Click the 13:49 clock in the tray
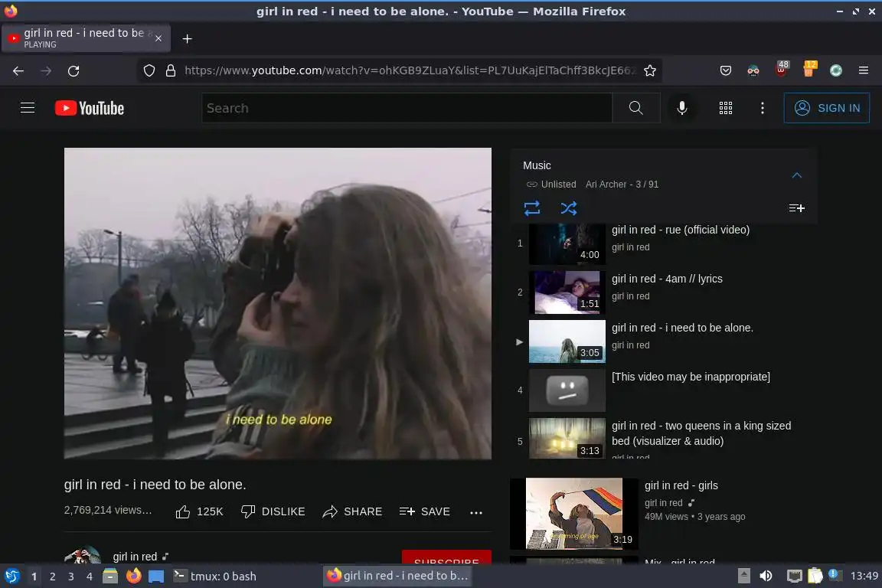The image size is (882, 588). point(864,577)
